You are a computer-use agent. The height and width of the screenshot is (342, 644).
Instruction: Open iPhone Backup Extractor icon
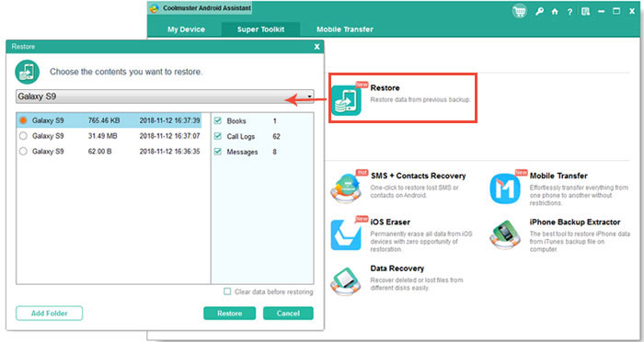[x=505, y=234]
